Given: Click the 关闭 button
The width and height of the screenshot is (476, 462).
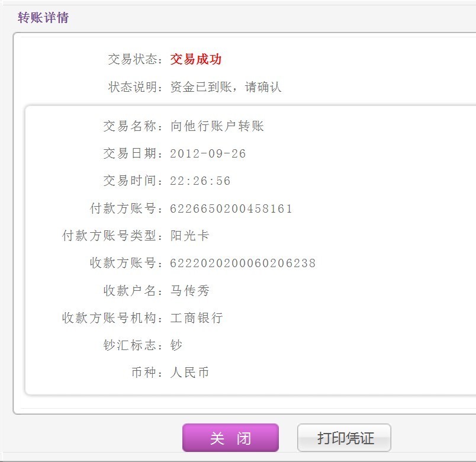Looking at the screenshot, I should [x=230, y=438].
